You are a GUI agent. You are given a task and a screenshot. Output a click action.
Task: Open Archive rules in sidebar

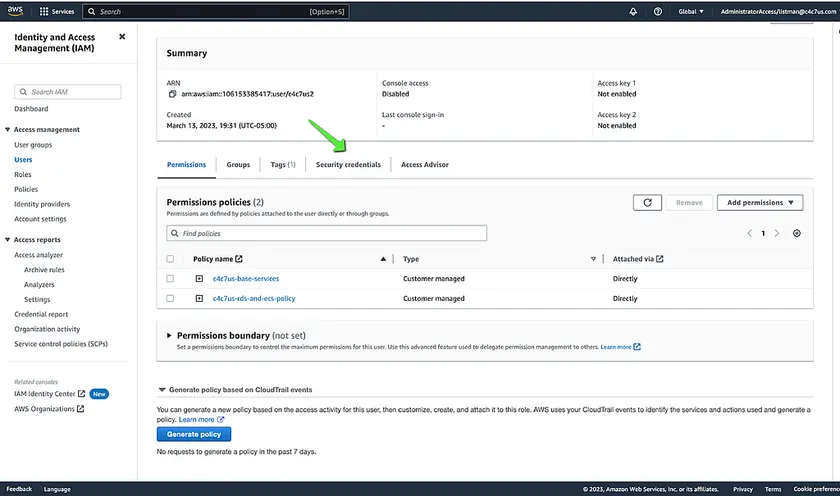(44, 270)
